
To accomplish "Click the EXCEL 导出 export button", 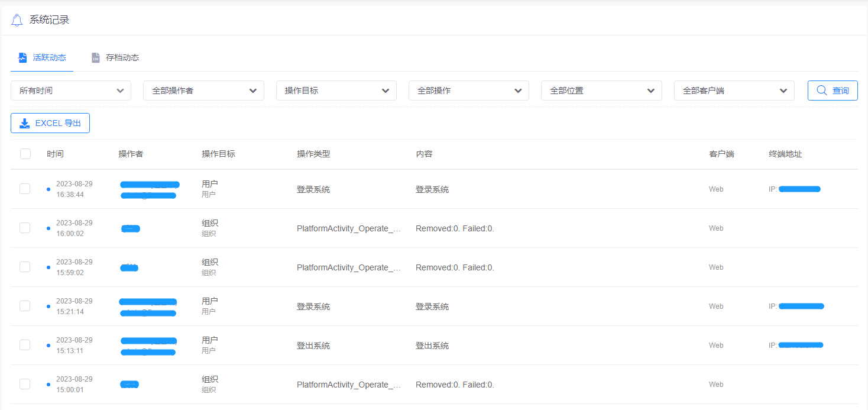I will coord(50,123).
